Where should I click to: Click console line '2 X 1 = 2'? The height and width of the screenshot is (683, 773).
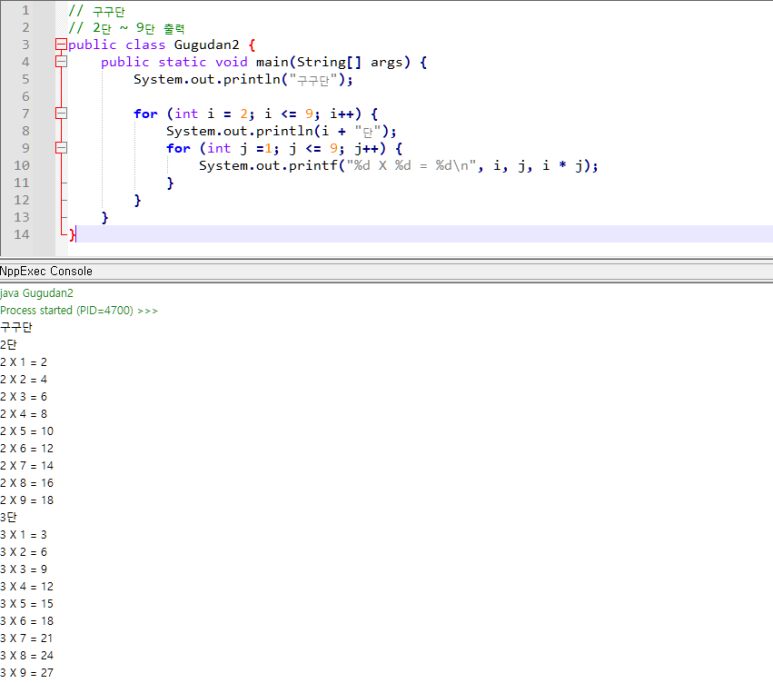[x=24, y=362]
